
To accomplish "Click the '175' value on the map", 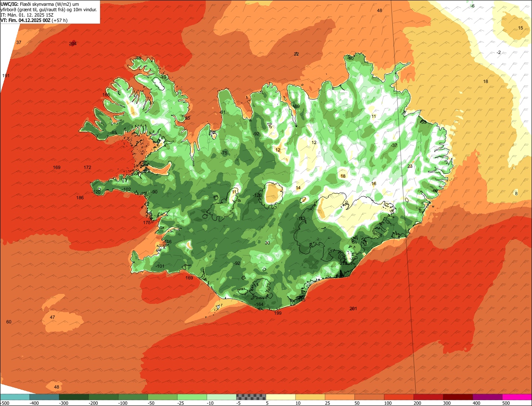I will coord(147,223).
